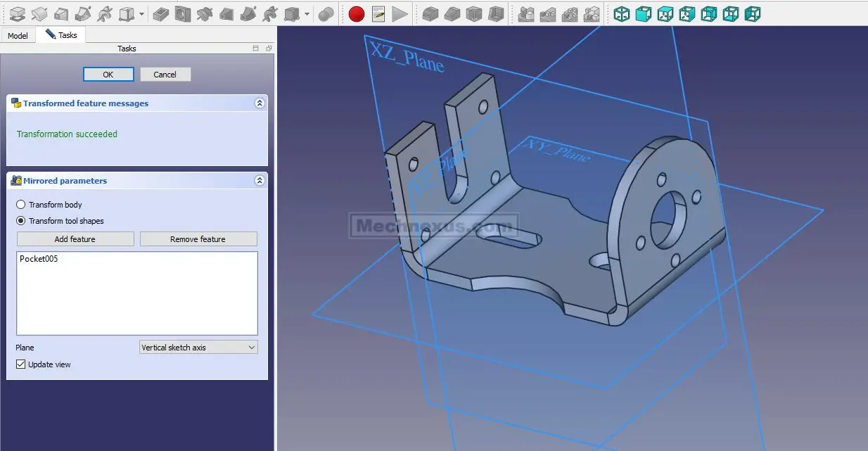Click the Revolution tool icon

(39, 13)
